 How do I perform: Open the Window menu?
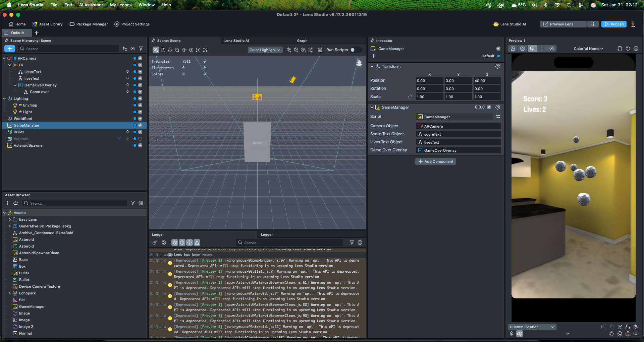coord(147,5)
